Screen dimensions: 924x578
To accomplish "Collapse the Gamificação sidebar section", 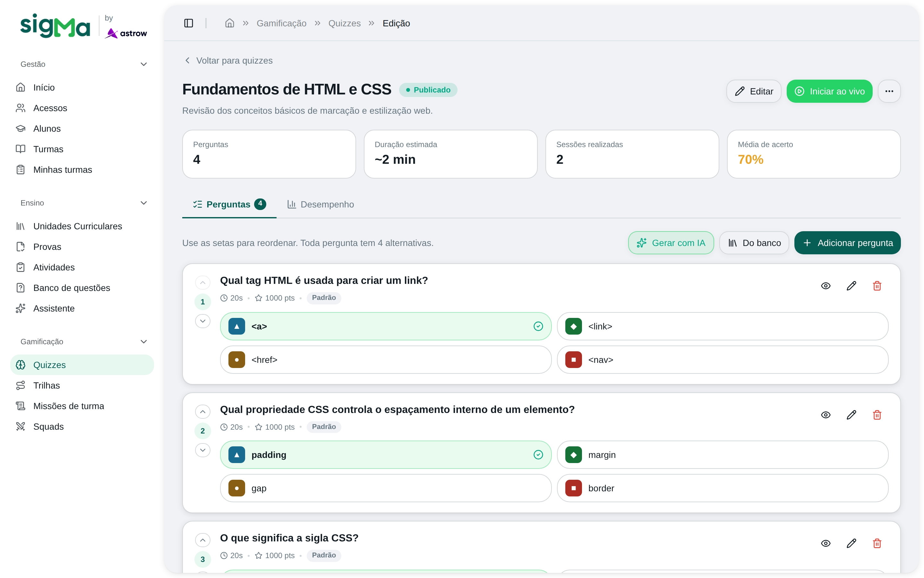I will (143, 342).
